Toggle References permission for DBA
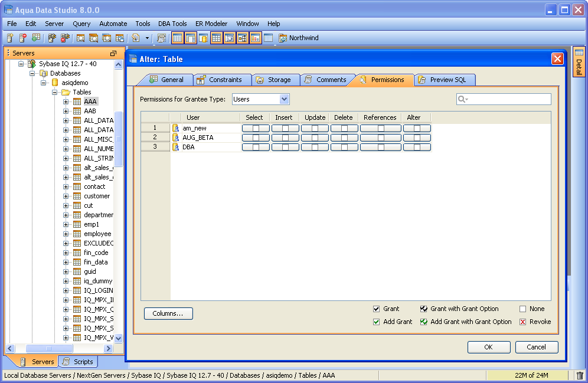Viewport: 588px width, 383px height. point(381,147)
